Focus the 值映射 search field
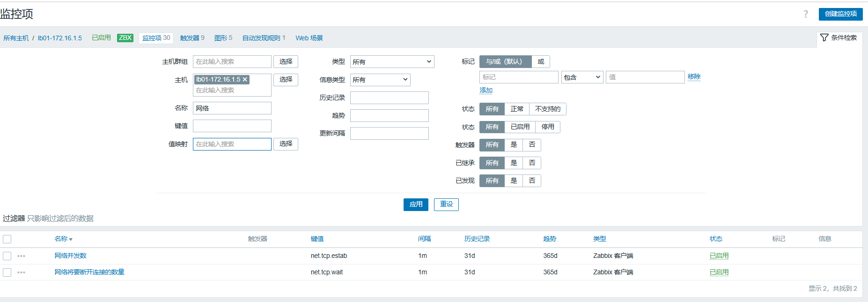 [x=232, y=144]
